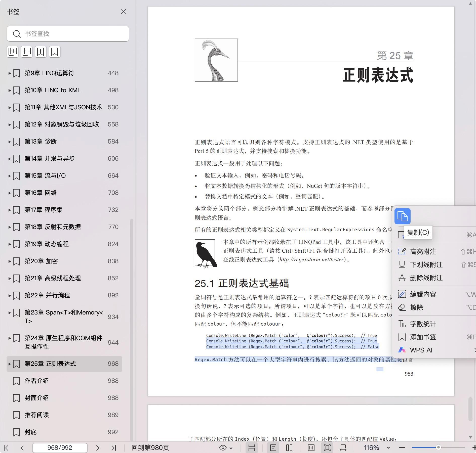Click the blue copy icon in popup
Viewport: 476px width, 453px height.
pos(402,216)
